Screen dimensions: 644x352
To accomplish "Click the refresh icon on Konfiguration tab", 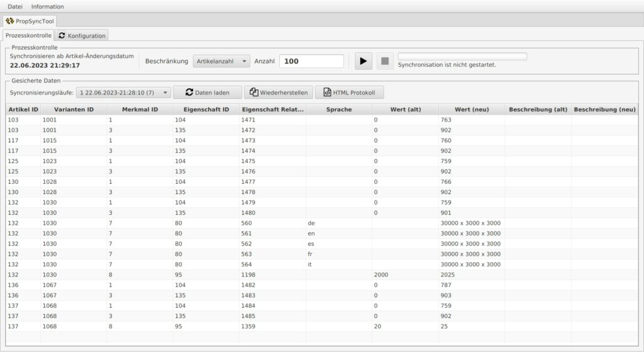I will click(62, 35).
